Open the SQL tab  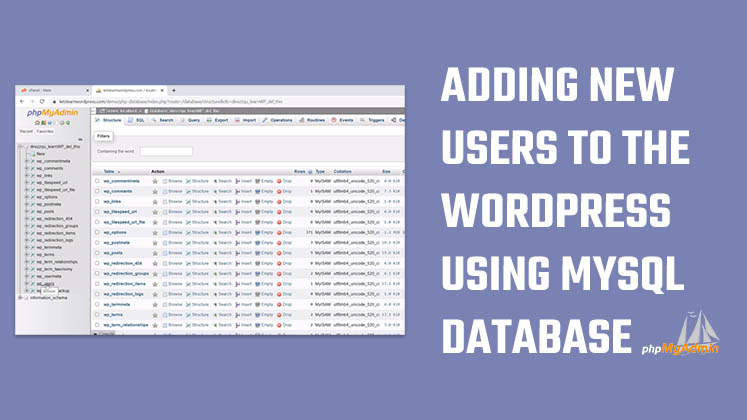tap(136, 120)
